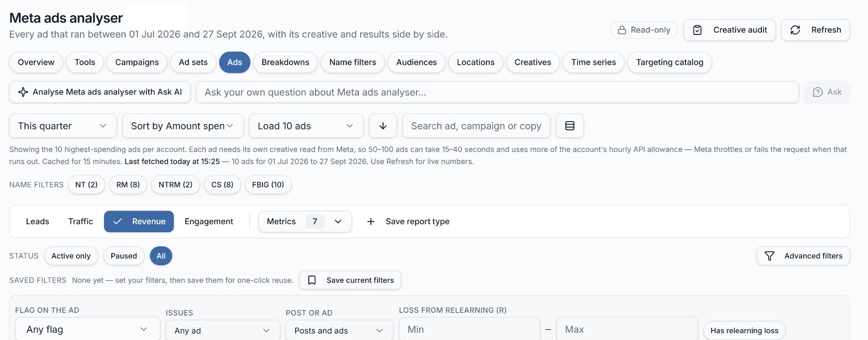This screenshot has height=340, width=868.
Task: Click the Creative audit clipboard icon
Action: [x=698, y=30]
